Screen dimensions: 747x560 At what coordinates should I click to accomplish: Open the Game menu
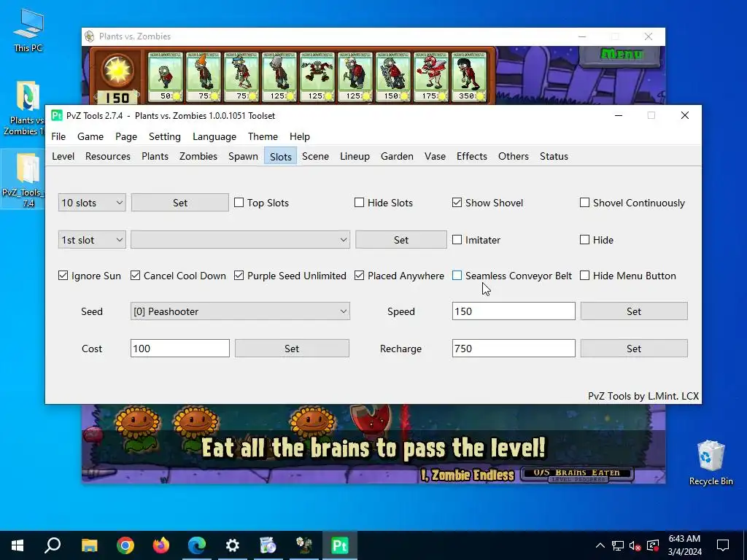[90, 136]
